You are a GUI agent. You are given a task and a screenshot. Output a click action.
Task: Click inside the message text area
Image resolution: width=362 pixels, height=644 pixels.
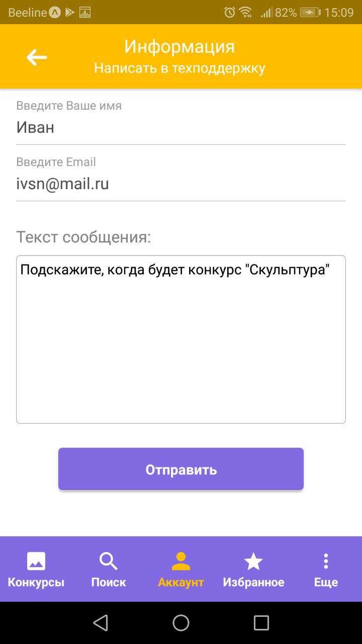(181, 340)
